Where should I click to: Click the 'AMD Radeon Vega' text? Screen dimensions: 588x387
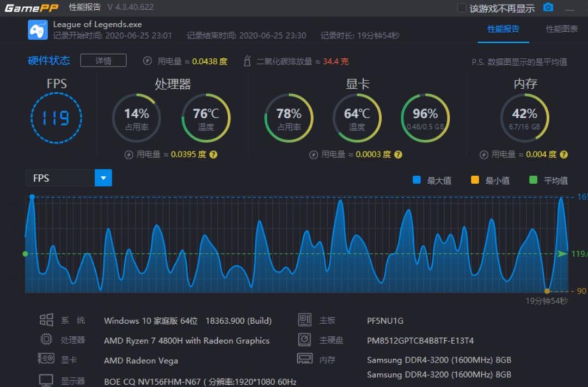pos(141,360)
